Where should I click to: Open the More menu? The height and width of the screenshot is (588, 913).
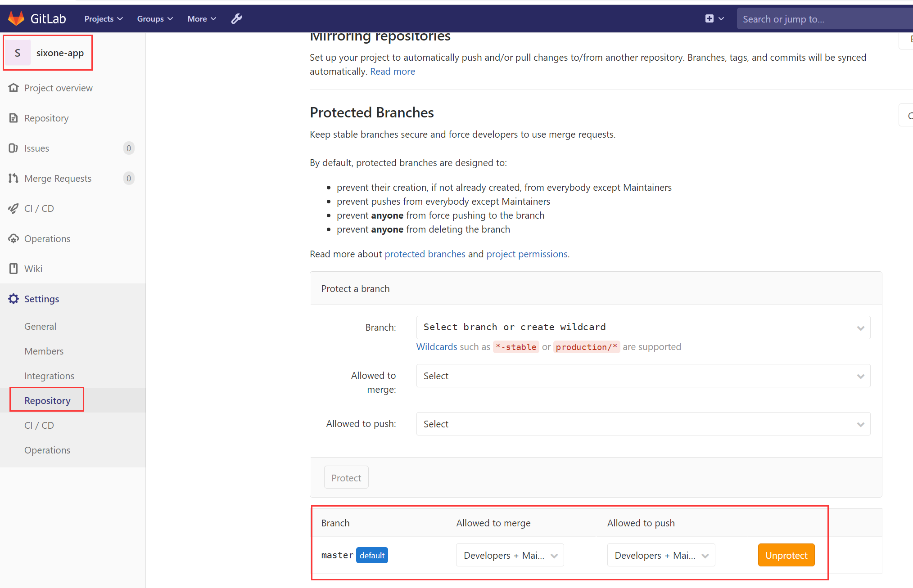tap(201, 18)
